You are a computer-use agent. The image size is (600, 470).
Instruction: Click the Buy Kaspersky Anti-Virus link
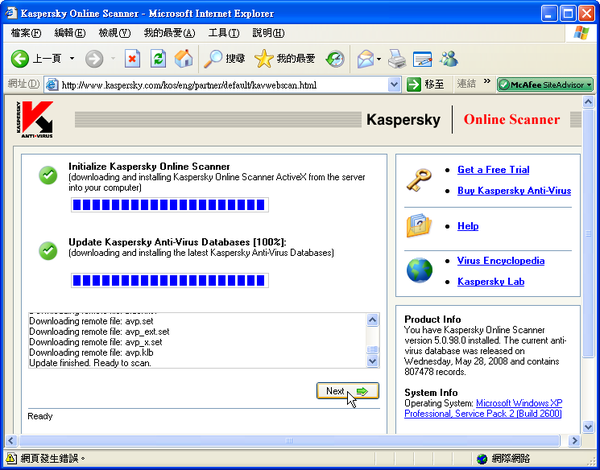(514, 191)
